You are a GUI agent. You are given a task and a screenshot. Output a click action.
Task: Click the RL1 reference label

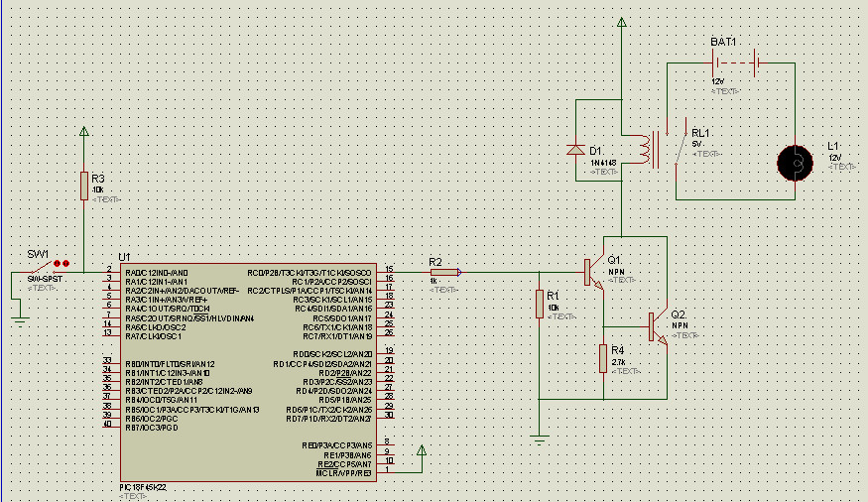click(700, 133)
